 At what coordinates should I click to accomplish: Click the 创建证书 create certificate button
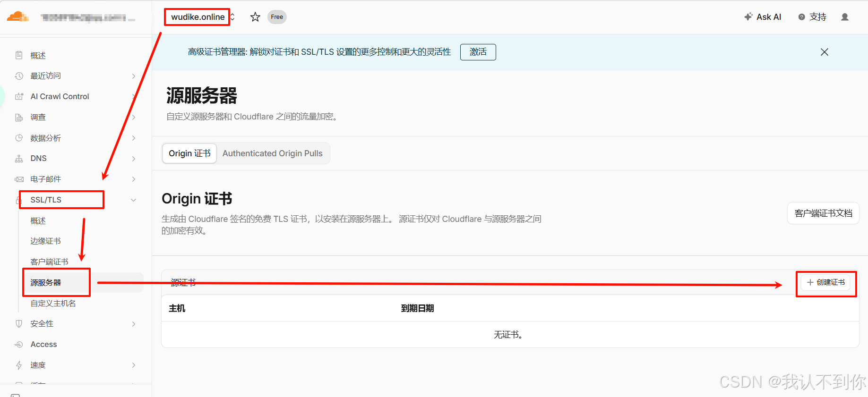(x=825, y=282)
